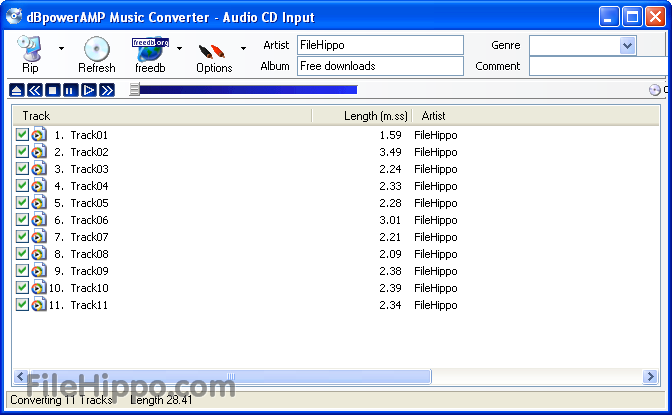
Task: Click the file icon for Track11
Action: click(39, 305)
